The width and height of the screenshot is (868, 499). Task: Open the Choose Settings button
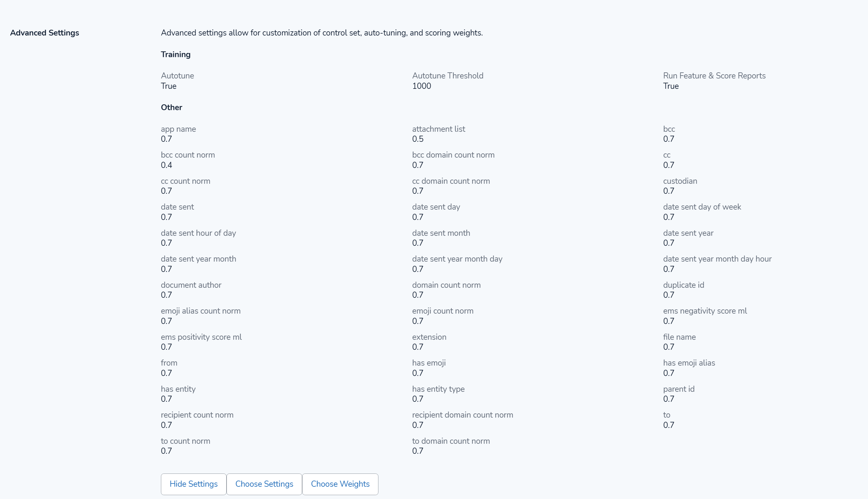click(264, 484)
